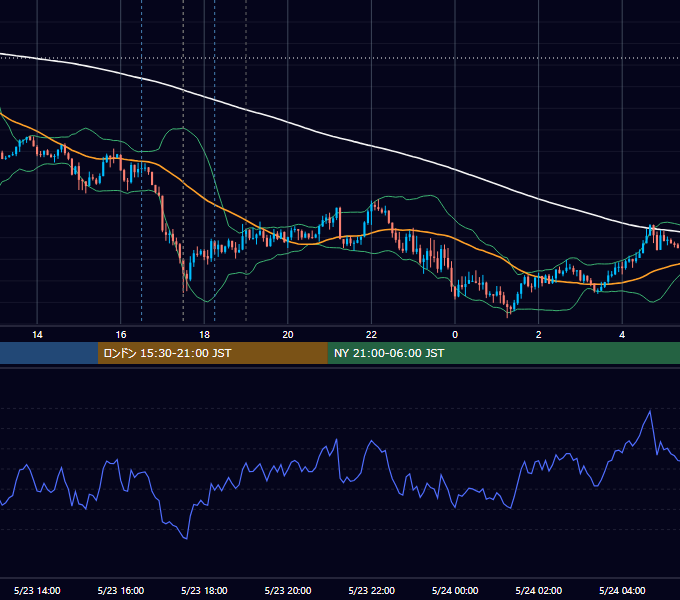The height and width of the screenshot is (600, 680).
Task: Click the 5/23 22:00 date label
Action: click(372, 590)
